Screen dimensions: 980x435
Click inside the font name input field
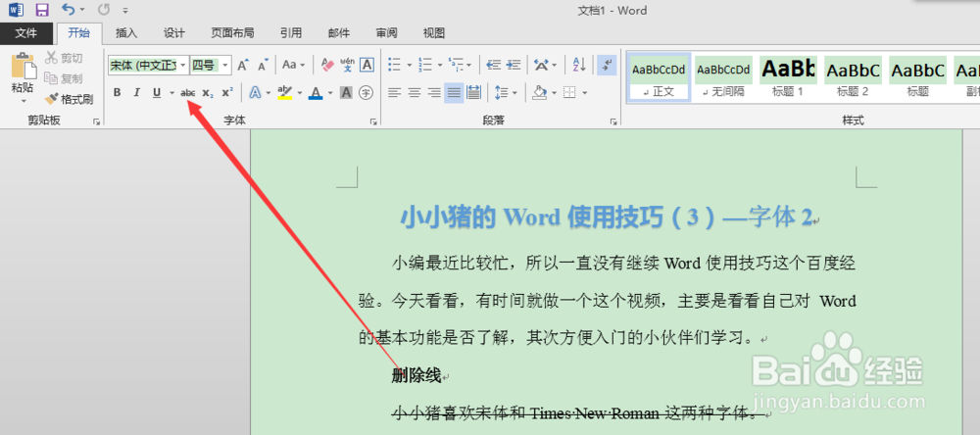coord(143,65)
